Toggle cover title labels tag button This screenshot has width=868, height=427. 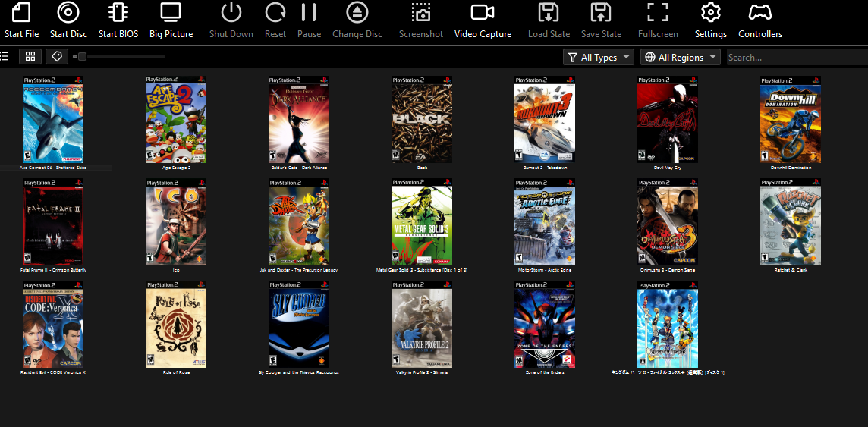tap(55, 57)
